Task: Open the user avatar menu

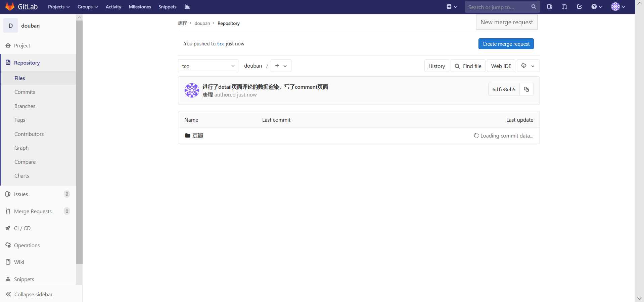Action: pos(618,7)
